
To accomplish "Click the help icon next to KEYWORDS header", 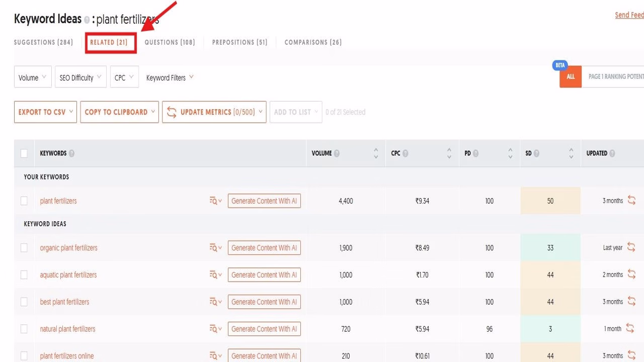I will point(72,153).
